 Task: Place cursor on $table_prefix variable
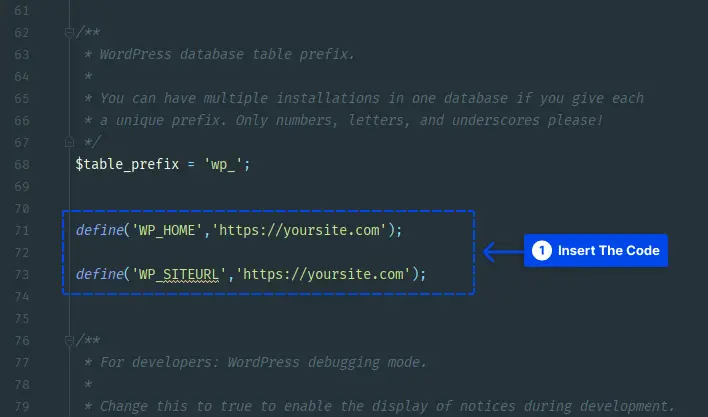[127, 164]
